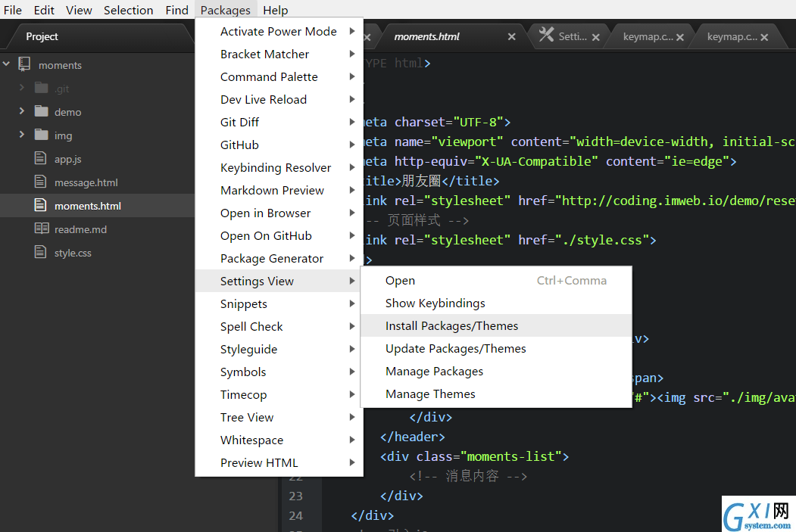Click Manage Packages
Screen dimensions: 796x532
(496, 372)
